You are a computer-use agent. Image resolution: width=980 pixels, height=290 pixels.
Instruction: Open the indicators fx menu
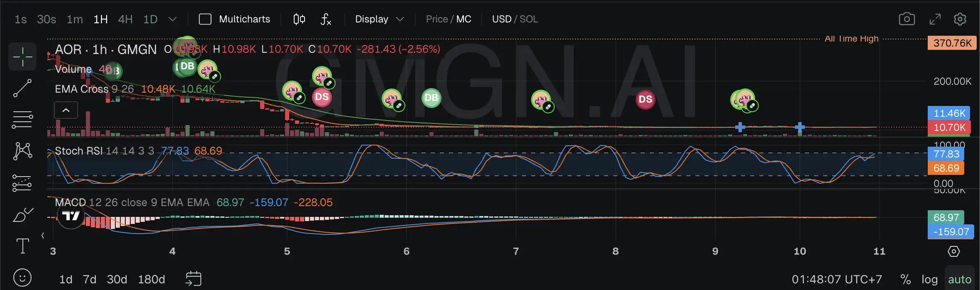click(x=326, y=19)
